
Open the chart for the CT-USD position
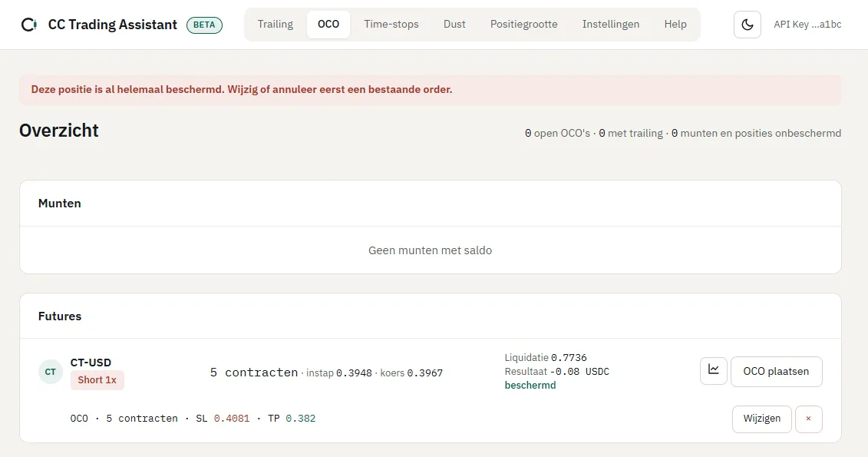[x=714, y=370]
